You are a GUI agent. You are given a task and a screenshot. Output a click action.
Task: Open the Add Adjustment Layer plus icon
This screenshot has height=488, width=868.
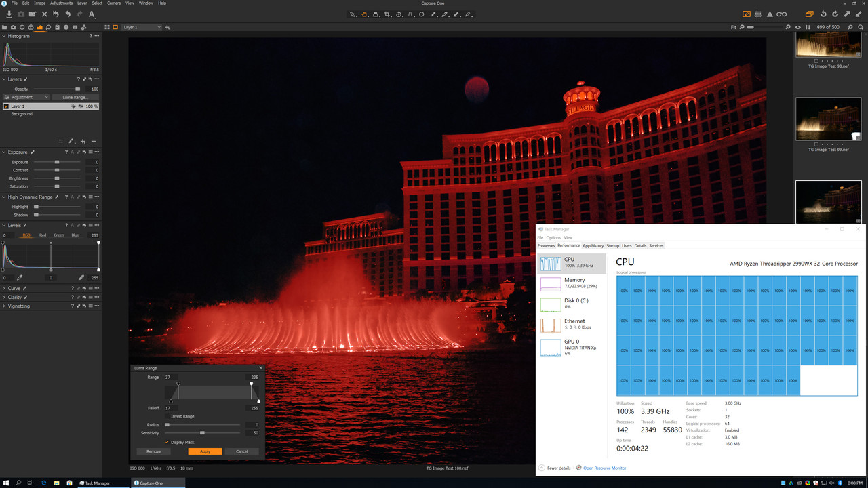coord(167,27)
